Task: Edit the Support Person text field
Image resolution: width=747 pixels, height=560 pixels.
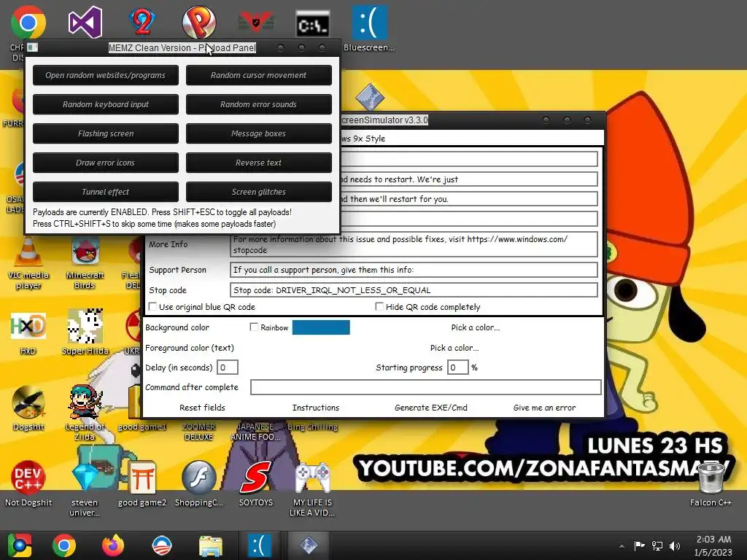Action: (414, 270)
